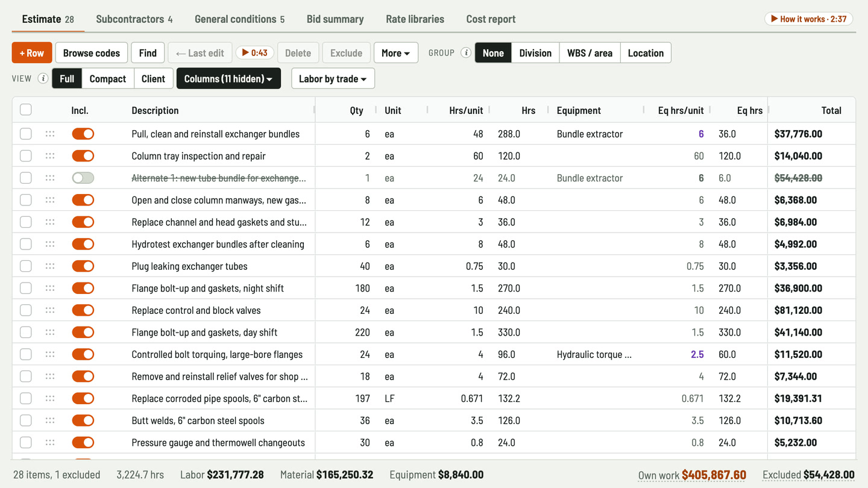This screenshot has height=488, width=868.
Task: Click drag handle for Pressure gauge changeouts row
Action: pyautogui.click(x=50, y=443)
